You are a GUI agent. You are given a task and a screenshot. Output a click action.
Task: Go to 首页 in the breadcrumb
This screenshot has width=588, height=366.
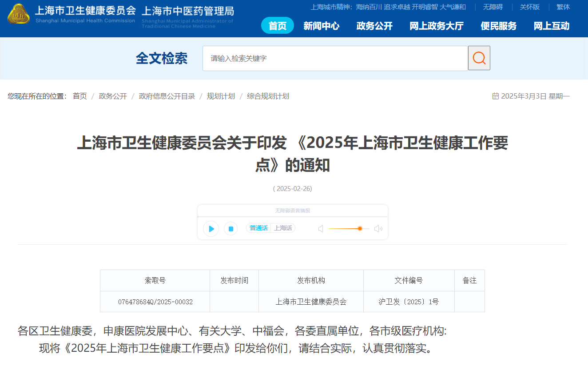coord(80,96)
